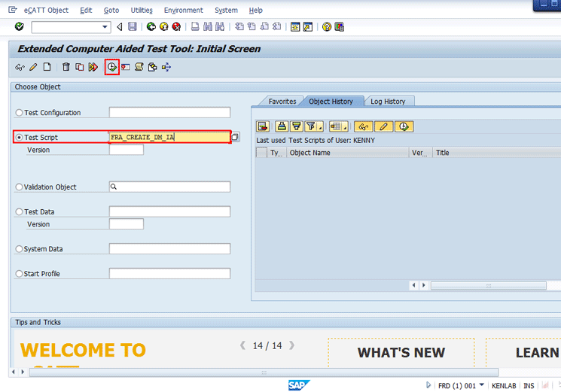Click the Display glasses icon in the application toolbar
561x392 pixels.
pyautogui.click(x=20, y=67)
